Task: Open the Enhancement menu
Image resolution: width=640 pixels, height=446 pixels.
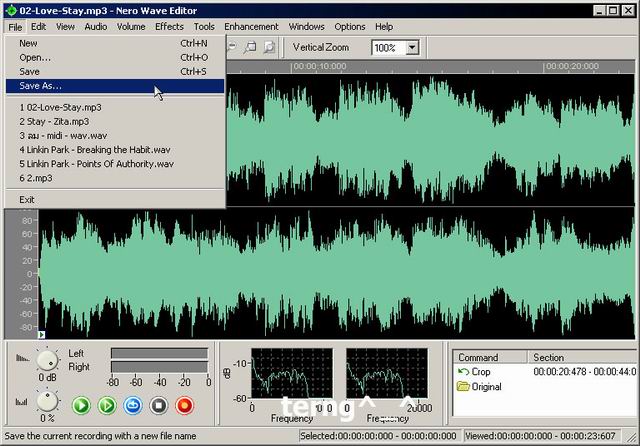Action: point(251,27)
